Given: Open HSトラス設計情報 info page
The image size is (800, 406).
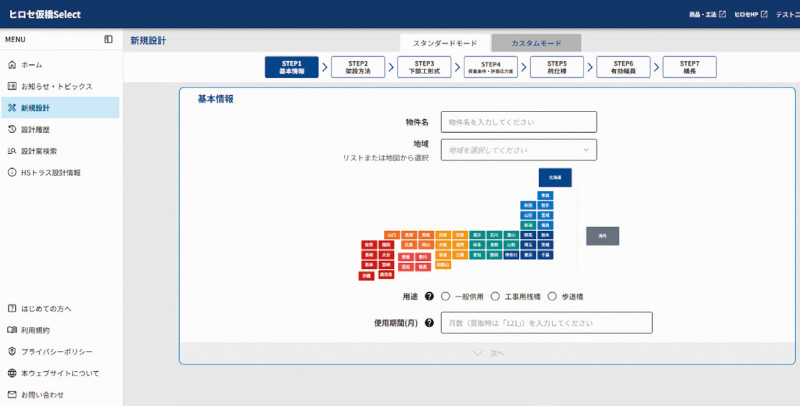Looking at the screenshot, I should [x=50, y=172].
